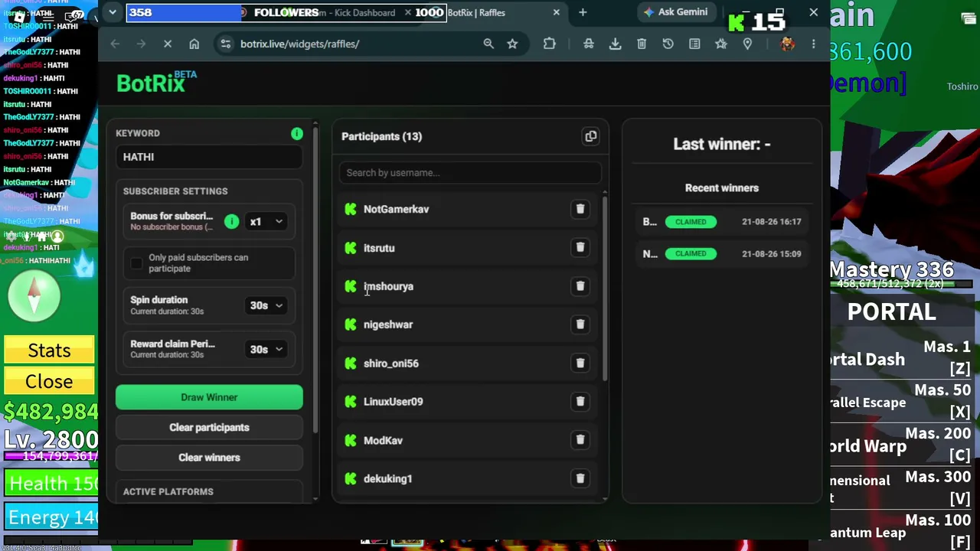
Task: Delete itsrutu using its trash icon
Action: [580, 247]
